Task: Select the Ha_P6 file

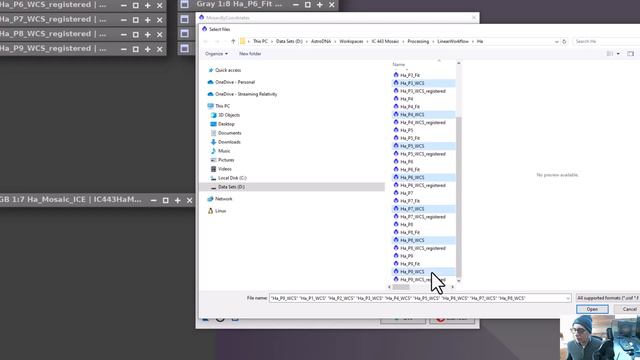Action: [x=407, y=162]
